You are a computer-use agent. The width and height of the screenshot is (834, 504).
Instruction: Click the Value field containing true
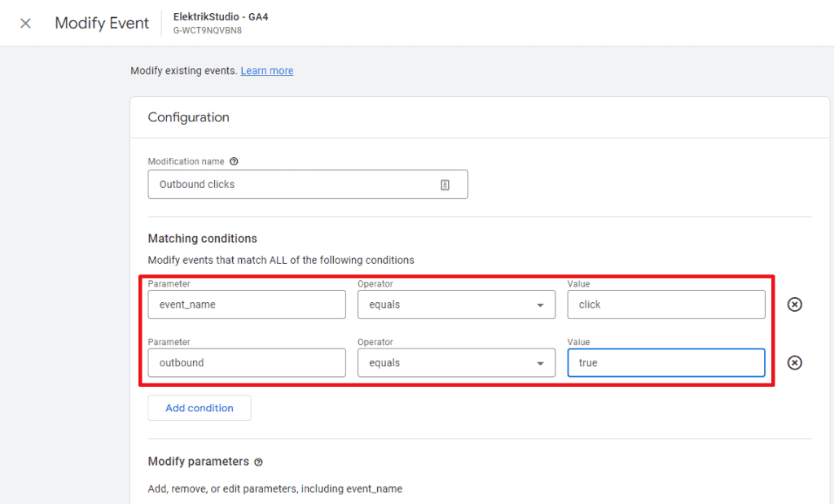point(665,362)
